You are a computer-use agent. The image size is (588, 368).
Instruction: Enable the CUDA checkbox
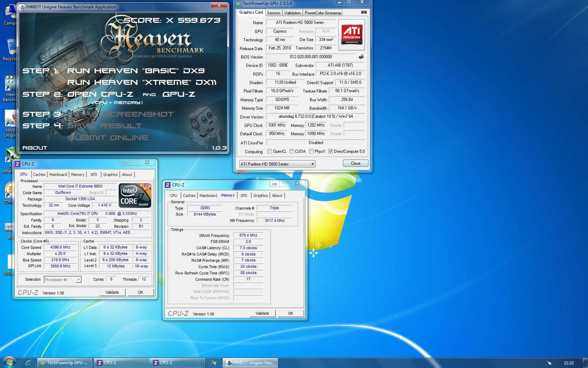coord(292,151)
